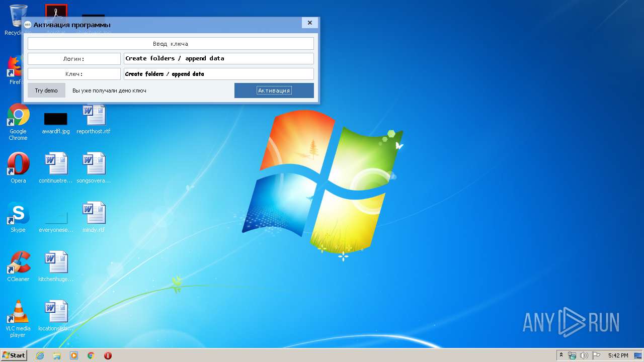
Task: Open the VLC media player shortcut
Action: (x=18, y=319)
